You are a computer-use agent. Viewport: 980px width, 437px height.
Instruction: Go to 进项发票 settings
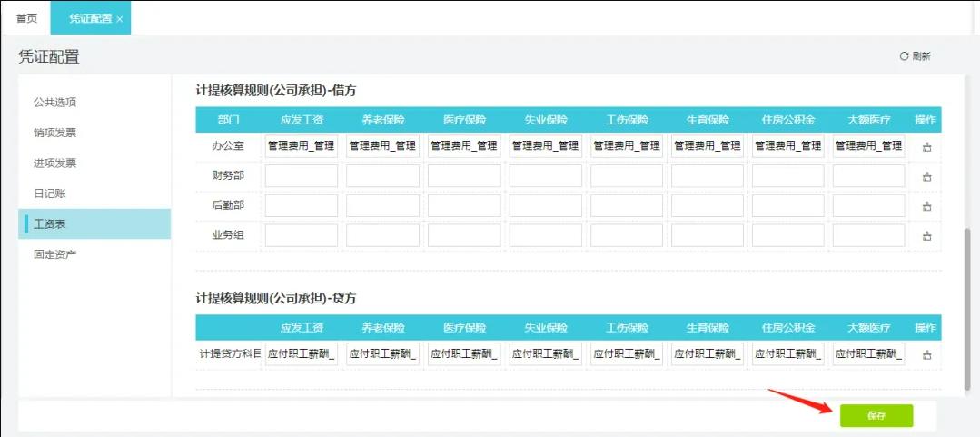click(55, 164)
